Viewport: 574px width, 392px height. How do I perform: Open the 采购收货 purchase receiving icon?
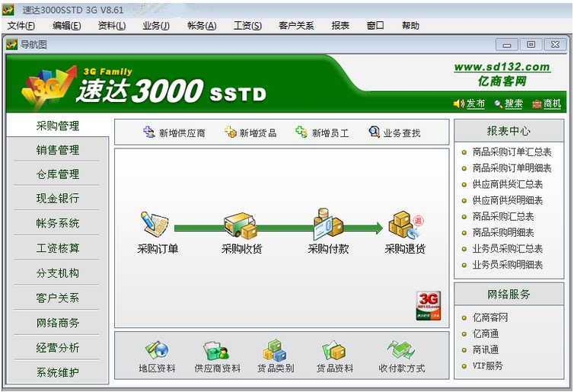click(x=241, y=225)
